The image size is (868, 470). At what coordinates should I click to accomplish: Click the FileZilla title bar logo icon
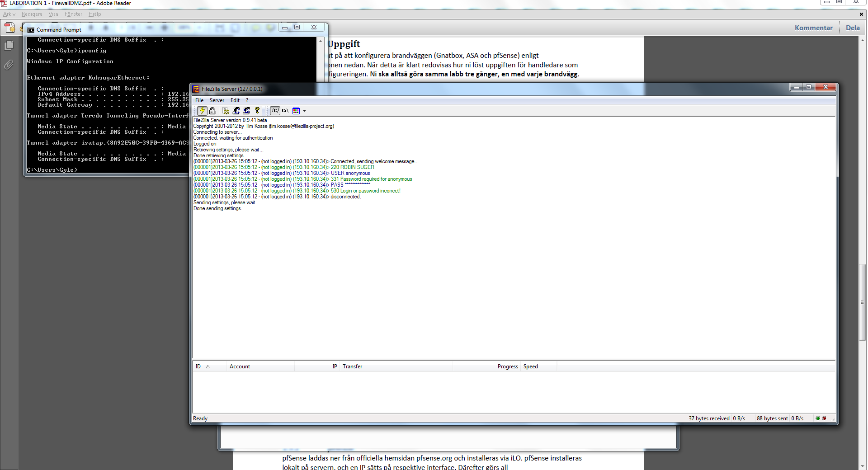196,89
